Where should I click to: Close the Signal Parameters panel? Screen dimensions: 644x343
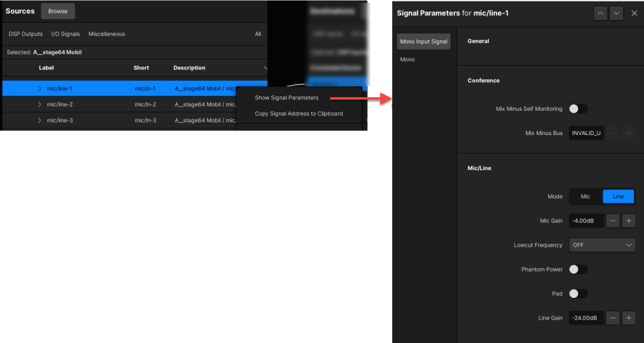tap(634, 13)
